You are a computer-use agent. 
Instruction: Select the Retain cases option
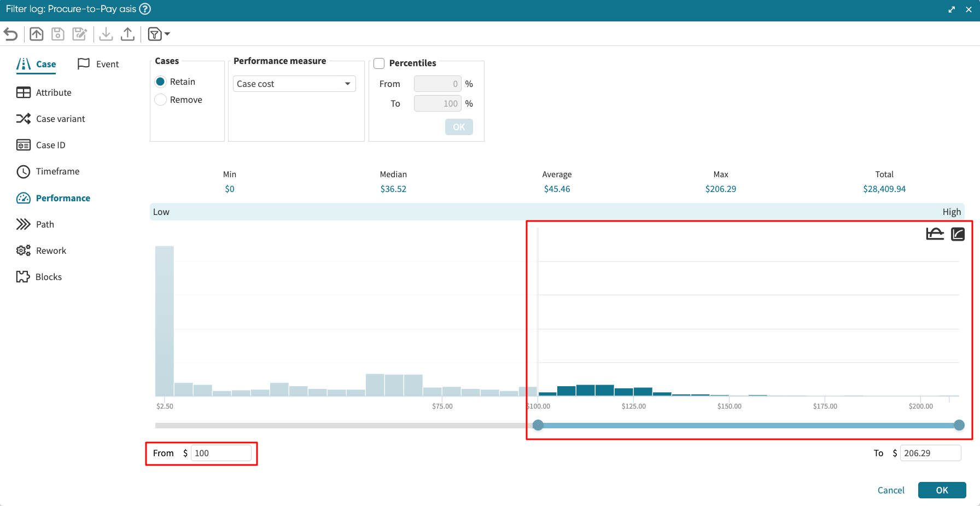161,82
